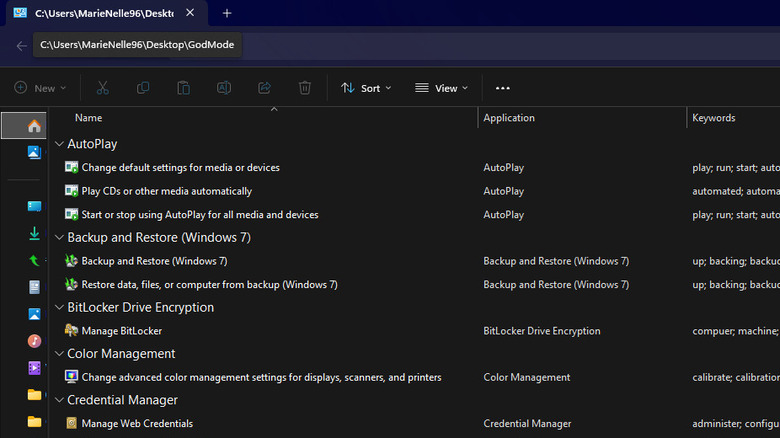780x438 pixels.
Task: Click Application cell Color Management
Action: pyautogui.click(x=527, y=377)
